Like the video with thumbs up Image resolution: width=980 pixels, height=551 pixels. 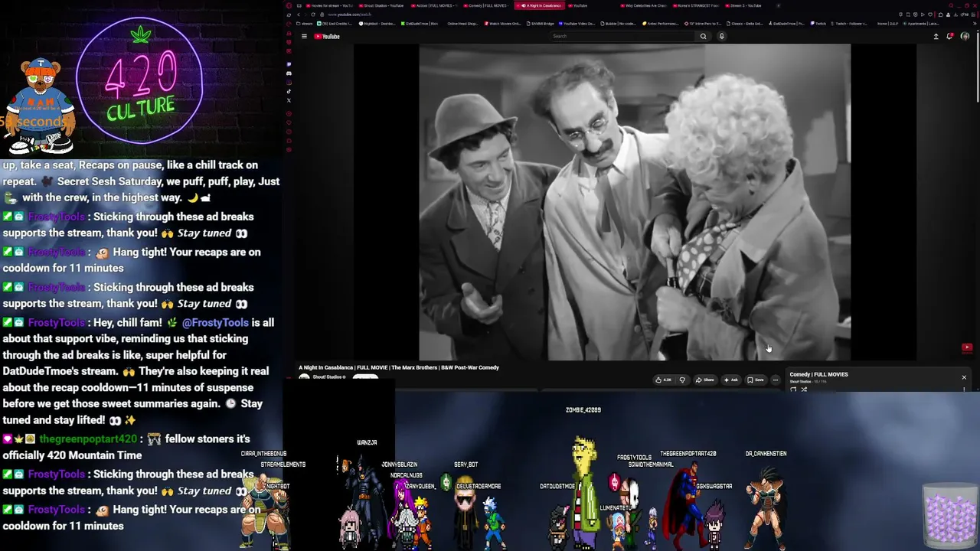click(x=663, y=380)
